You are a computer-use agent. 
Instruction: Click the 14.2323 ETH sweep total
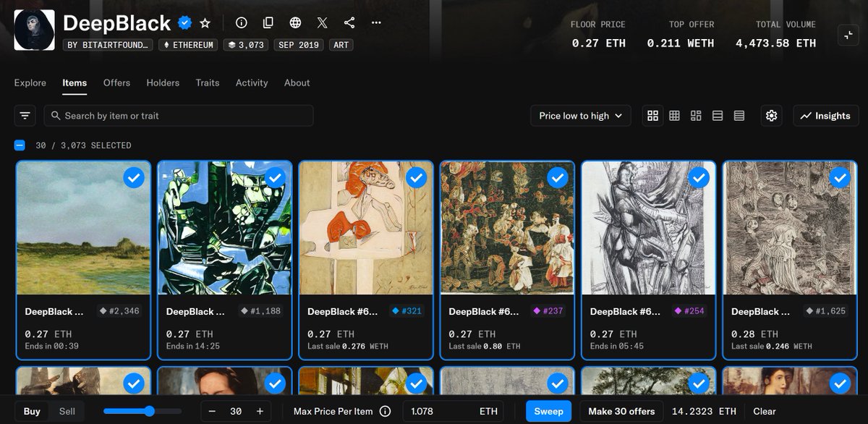click(x=704, y=411)
